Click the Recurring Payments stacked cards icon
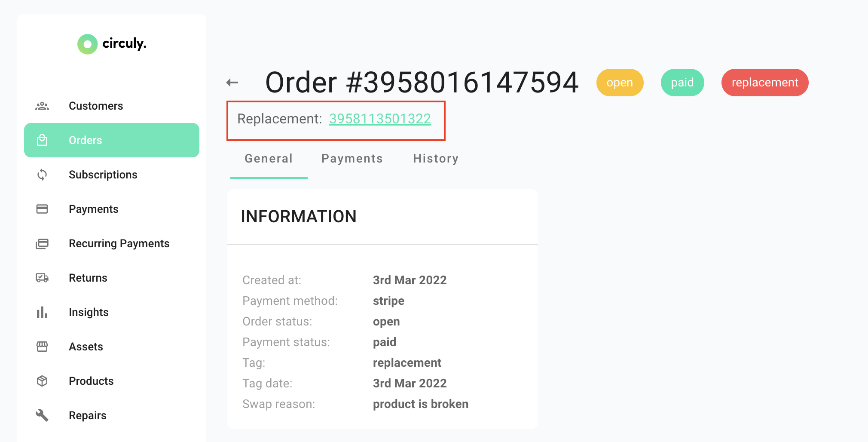 point(42,243)
